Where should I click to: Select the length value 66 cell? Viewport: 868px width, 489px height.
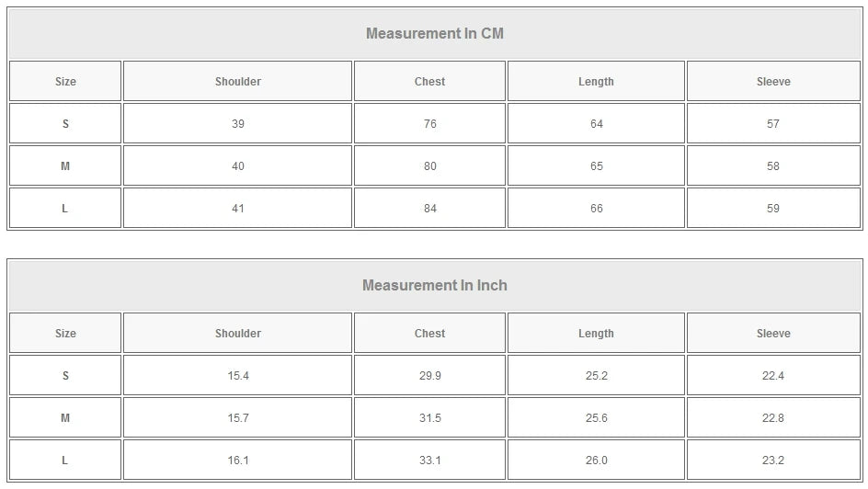pos(596,209)
